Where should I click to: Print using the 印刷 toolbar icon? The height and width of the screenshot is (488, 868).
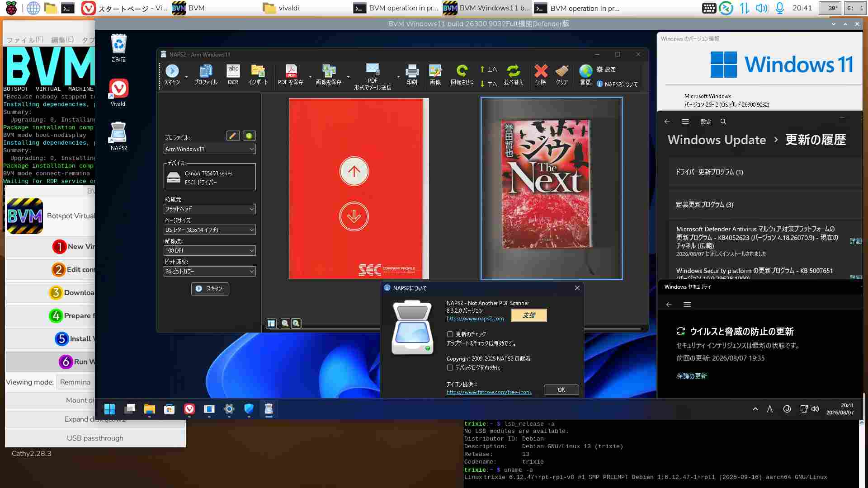point(412,75)
